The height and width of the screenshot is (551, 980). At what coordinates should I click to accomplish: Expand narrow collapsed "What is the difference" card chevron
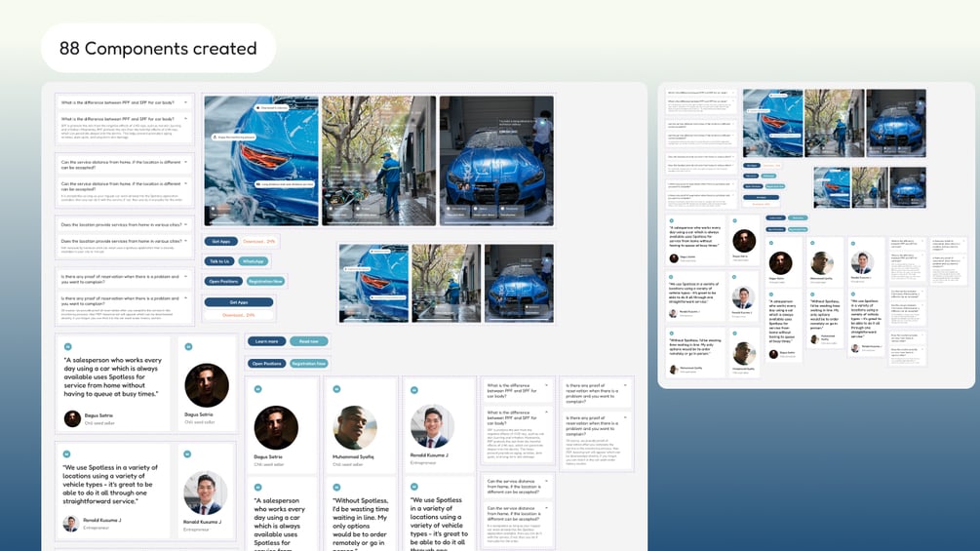click(546, 385)
